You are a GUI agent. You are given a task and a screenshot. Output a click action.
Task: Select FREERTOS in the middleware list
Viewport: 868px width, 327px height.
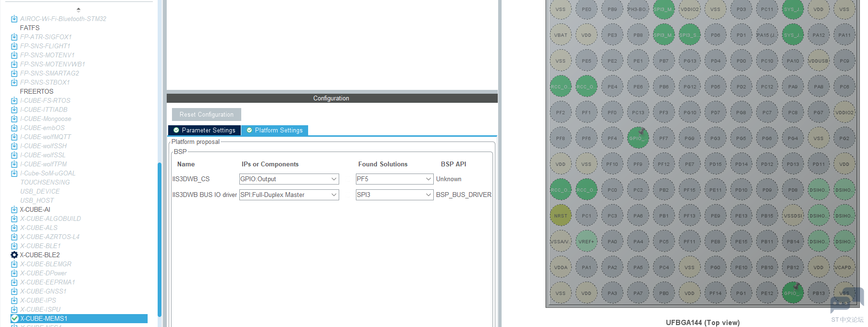pyautogui.click(x=37, y=91)
